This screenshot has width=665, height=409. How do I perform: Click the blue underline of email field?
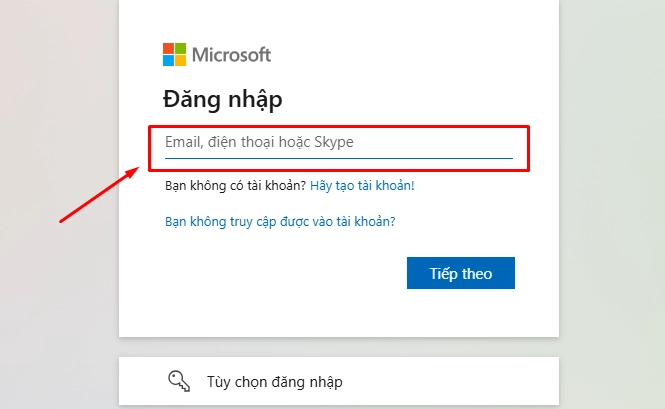click(x=339, y=158)
